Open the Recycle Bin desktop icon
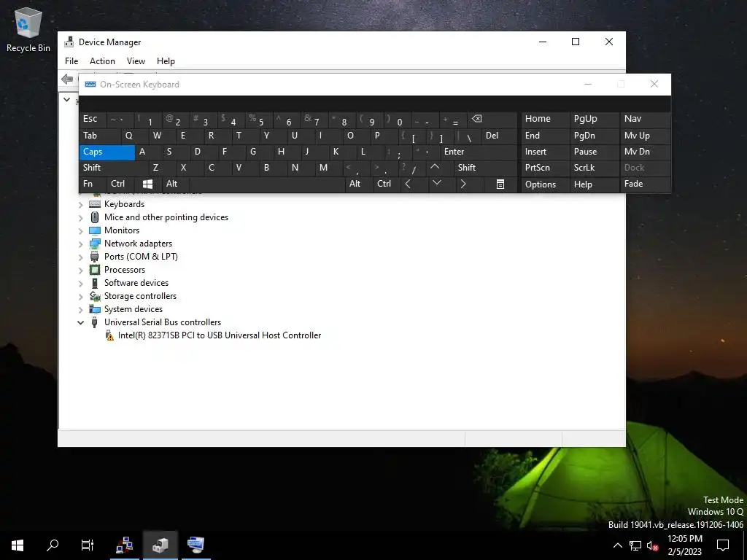747x560 pixels. 28,31
